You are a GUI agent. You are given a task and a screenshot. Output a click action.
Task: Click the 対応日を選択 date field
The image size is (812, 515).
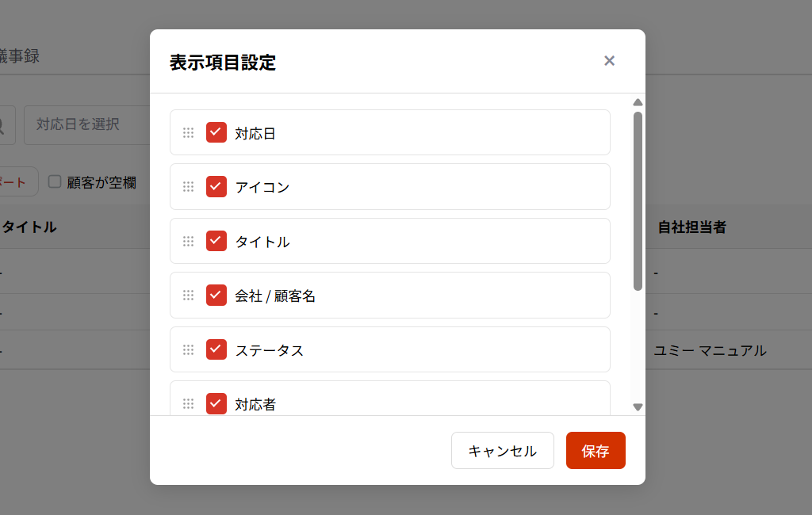(x=87, y=124)
